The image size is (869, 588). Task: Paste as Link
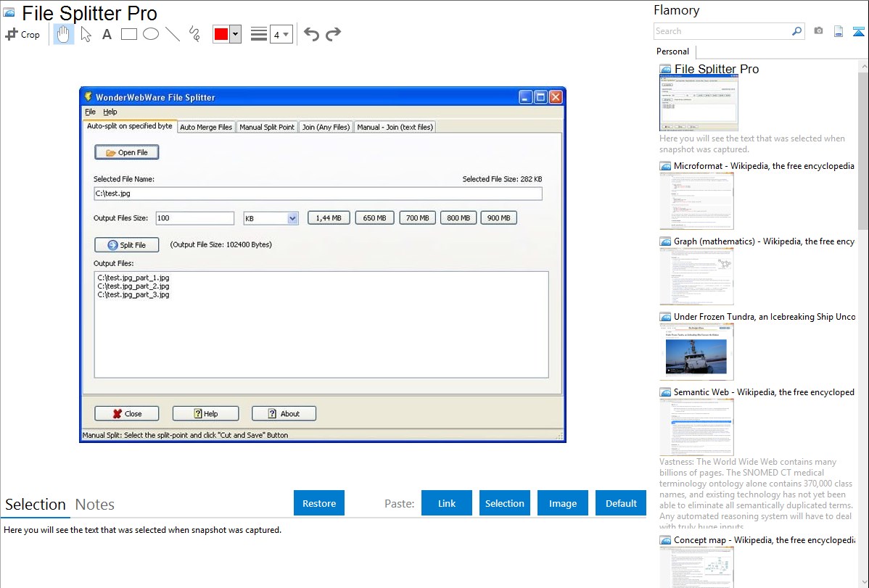[447, 503]
